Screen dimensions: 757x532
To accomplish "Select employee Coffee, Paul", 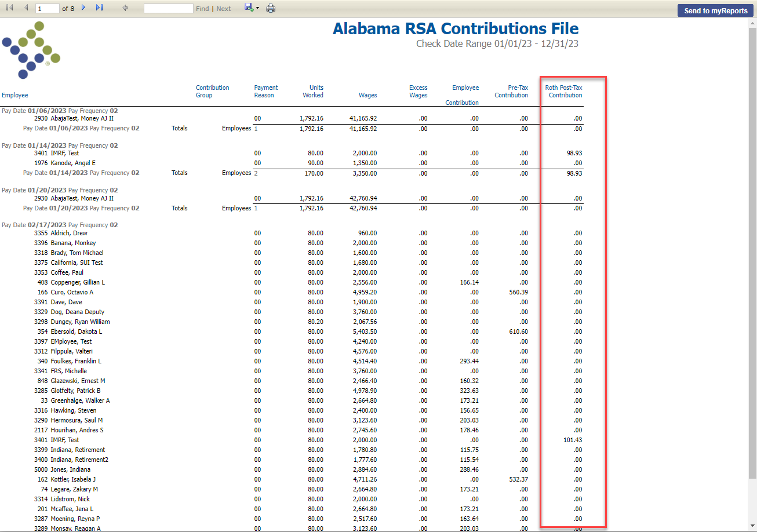I will (x=67, y=272).
